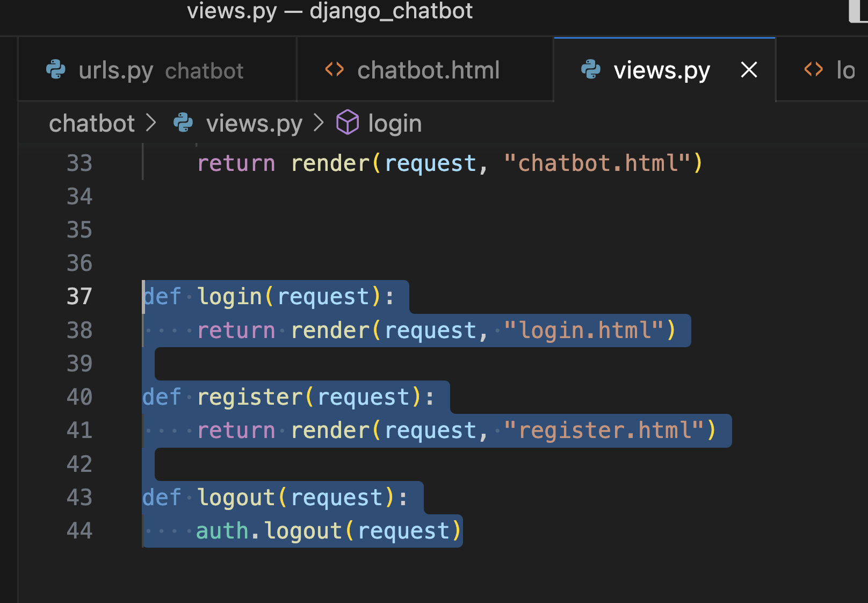This screenshot has height=603, width=868.
Task: Click on 'logout' function name on line 43
Action: coord(236,498)
